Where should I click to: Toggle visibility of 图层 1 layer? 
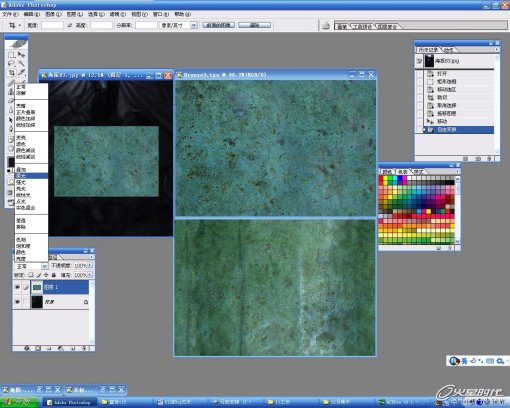pos(17,287)
